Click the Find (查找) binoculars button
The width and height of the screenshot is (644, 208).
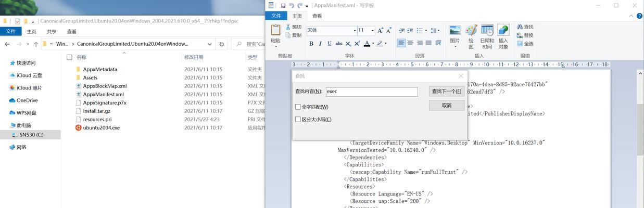coord(525,27)
